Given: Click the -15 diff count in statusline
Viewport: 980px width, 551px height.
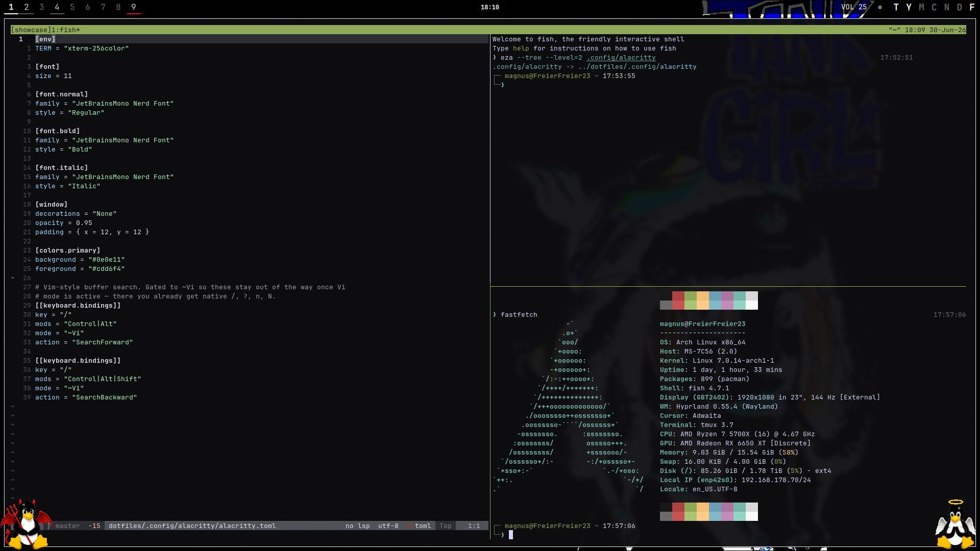Looking at the screenshot, I should [x=94, y=526].
